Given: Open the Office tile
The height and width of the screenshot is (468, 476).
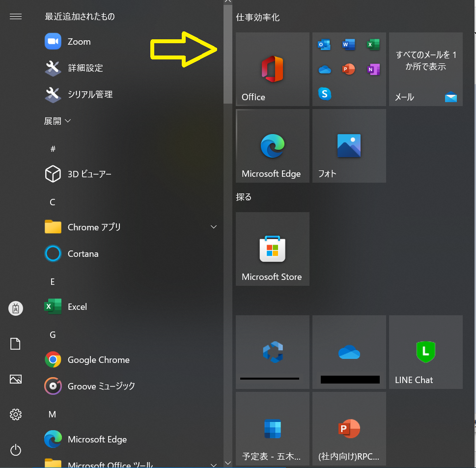Looking at the screenshot, I should 273,69.
